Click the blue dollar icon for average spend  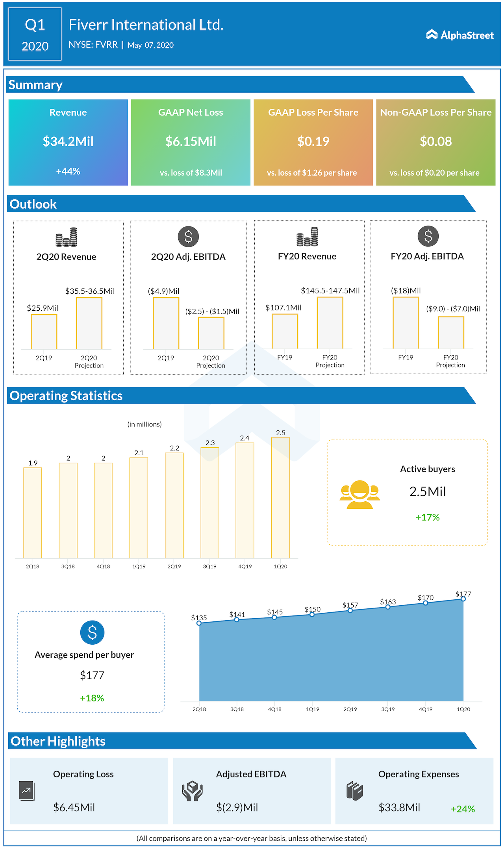[x=92, y=632]
